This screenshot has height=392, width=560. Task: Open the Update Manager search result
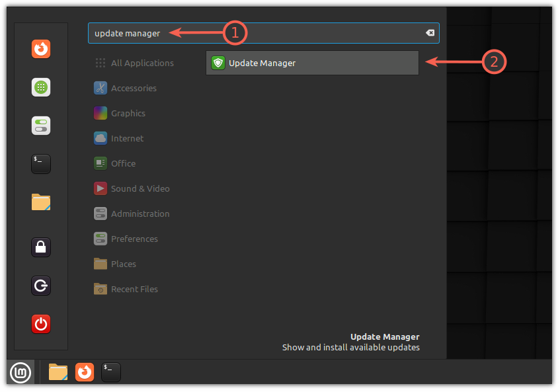coord(312,63)
